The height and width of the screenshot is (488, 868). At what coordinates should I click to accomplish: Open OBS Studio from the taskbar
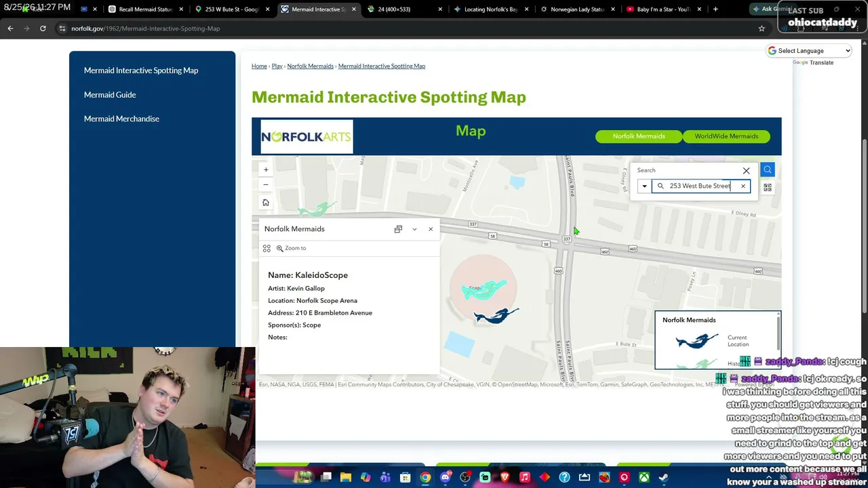(x=465, y=477)
